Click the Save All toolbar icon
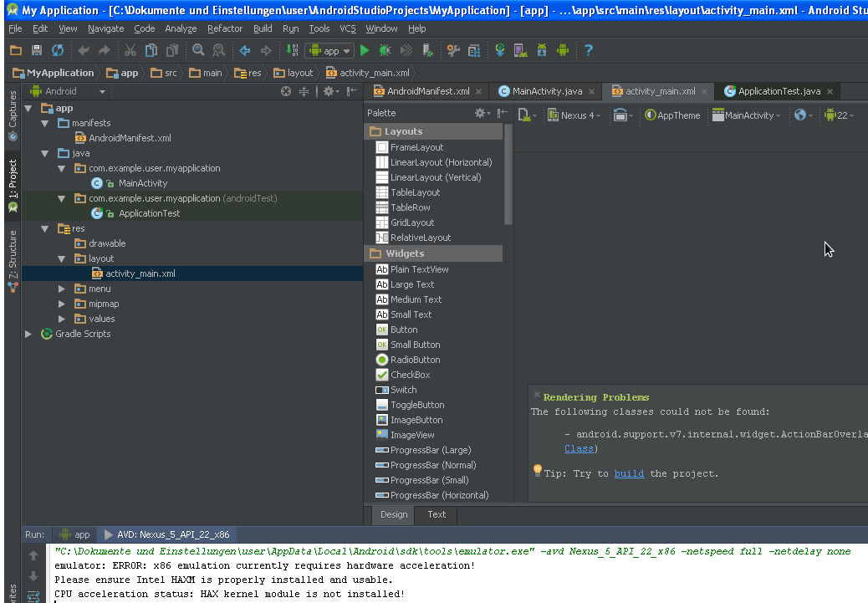The image size is (868, 603). [x=37, y=50]
